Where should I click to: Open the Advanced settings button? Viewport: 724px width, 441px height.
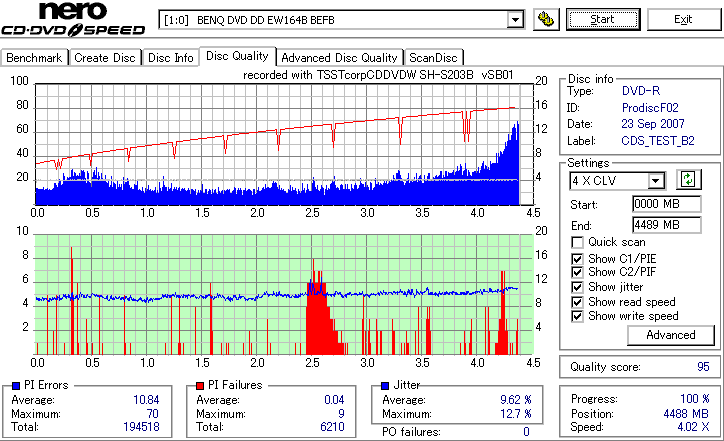click(x=670, y=335)
